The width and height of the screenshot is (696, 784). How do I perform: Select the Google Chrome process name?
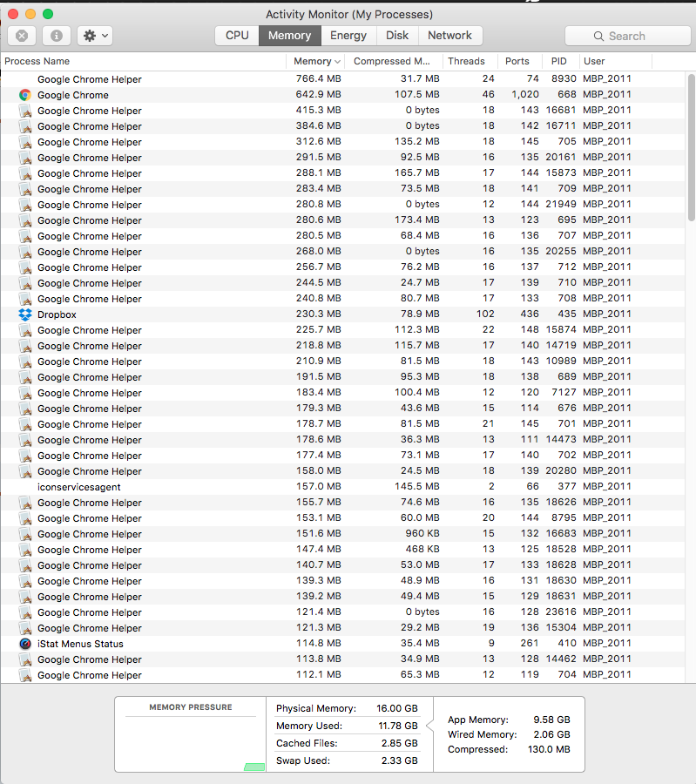73,95
